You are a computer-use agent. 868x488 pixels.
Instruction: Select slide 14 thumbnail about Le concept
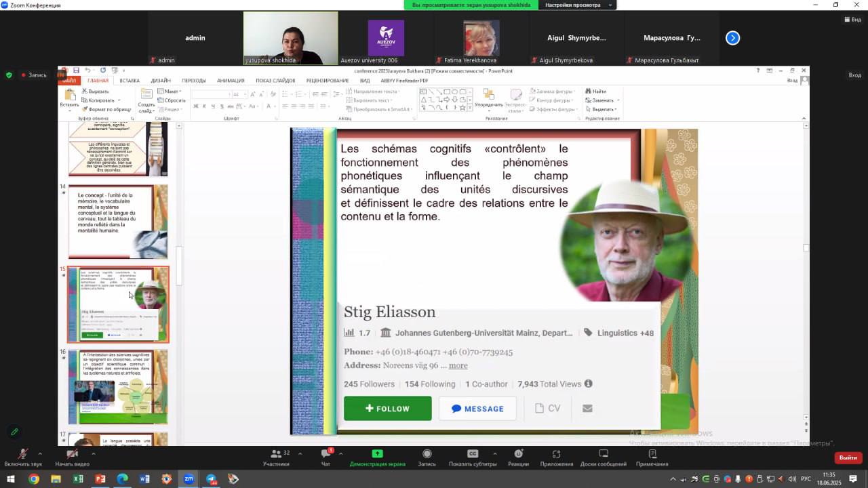(x=118, y=222)
